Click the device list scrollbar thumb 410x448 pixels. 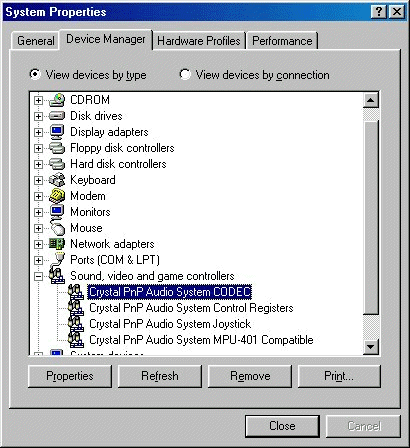tap(371, 218)
